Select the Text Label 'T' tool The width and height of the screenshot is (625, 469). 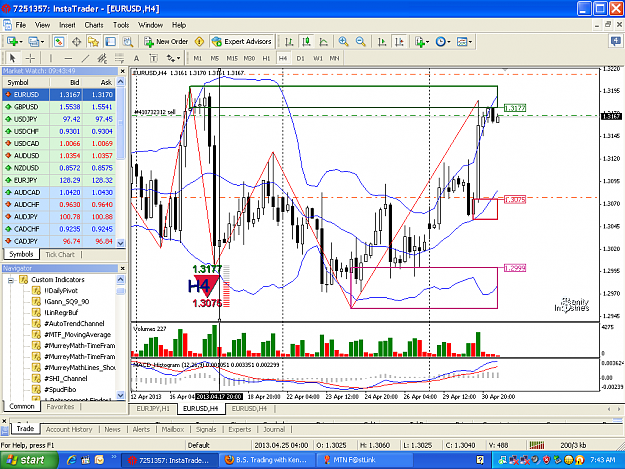153,58
